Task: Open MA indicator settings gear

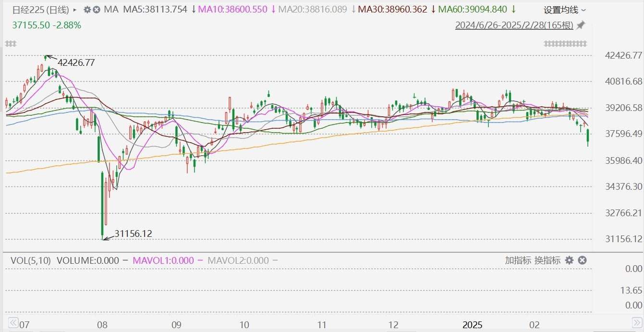Action: click(87, 10)
